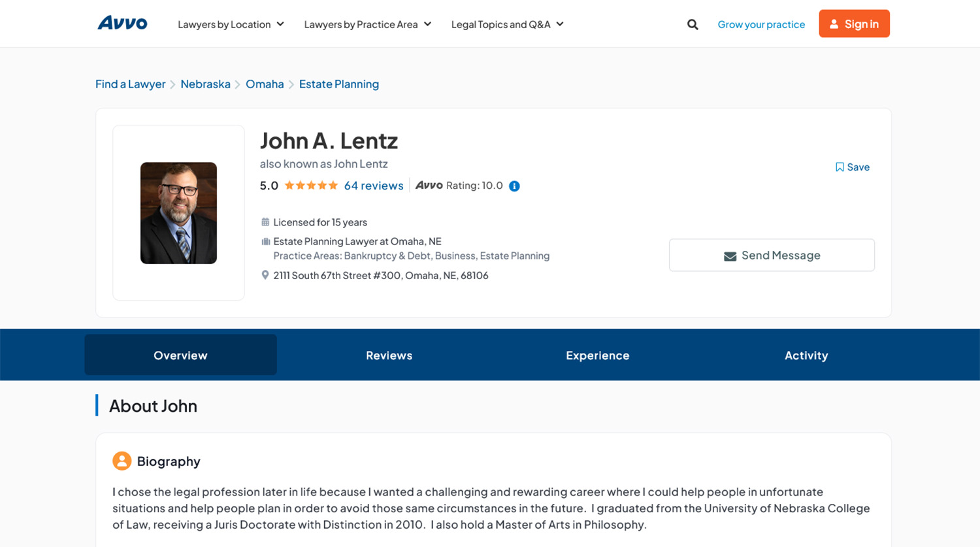The height and width of the screenshot is (547, 980).
Task: Switch to the Reviews tab
Action: pos(389,356)
